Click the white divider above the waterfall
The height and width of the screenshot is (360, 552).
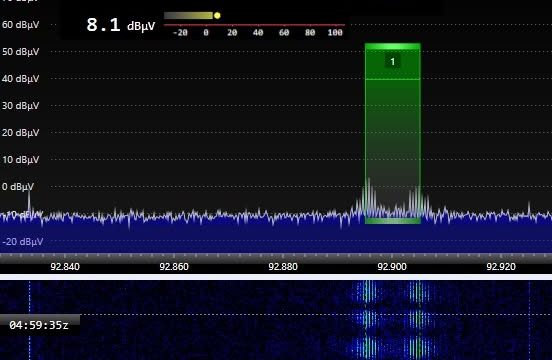[276, 277]
